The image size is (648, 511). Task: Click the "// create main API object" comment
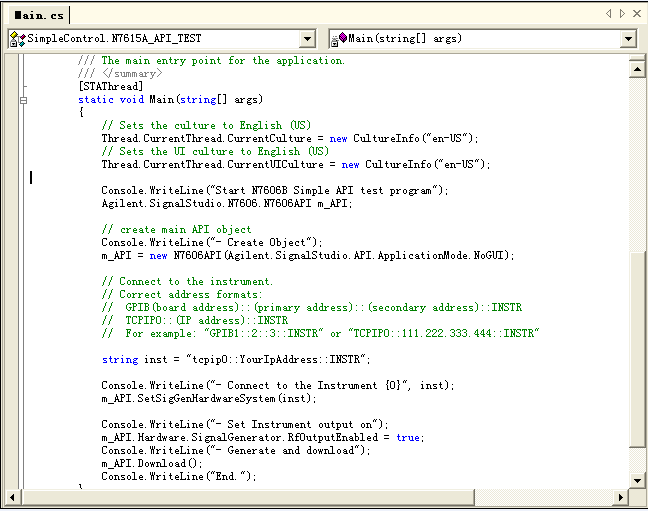(176, 229)
